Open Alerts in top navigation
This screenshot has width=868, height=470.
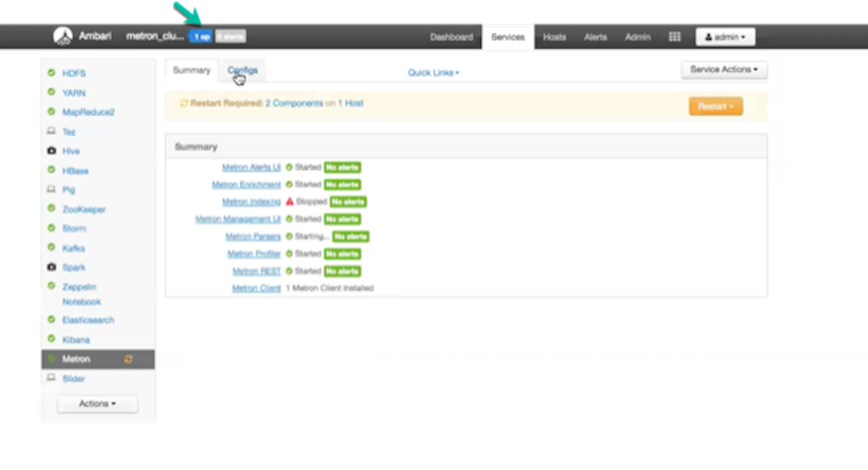pos(595,37)
